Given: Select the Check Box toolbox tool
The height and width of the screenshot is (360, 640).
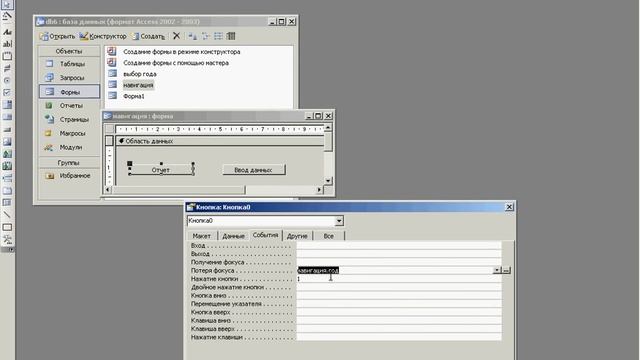Looking at the screenshot, I should coord(7,93).
